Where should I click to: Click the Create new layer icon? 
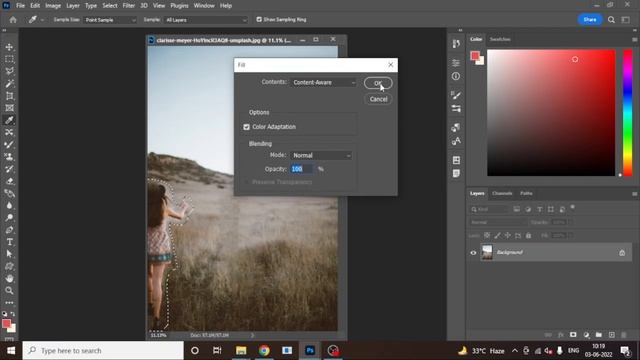click(611, 335)
